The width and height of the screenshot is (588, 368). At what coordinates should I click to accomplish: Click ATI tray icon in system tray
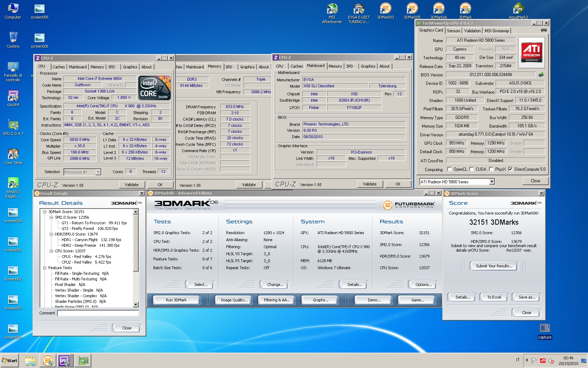click(x=543, y=360)
